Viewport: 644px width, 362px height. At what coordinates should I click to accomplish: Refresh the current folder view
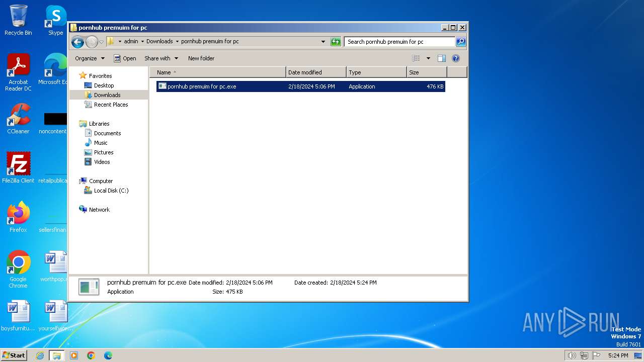pos(336,42)
